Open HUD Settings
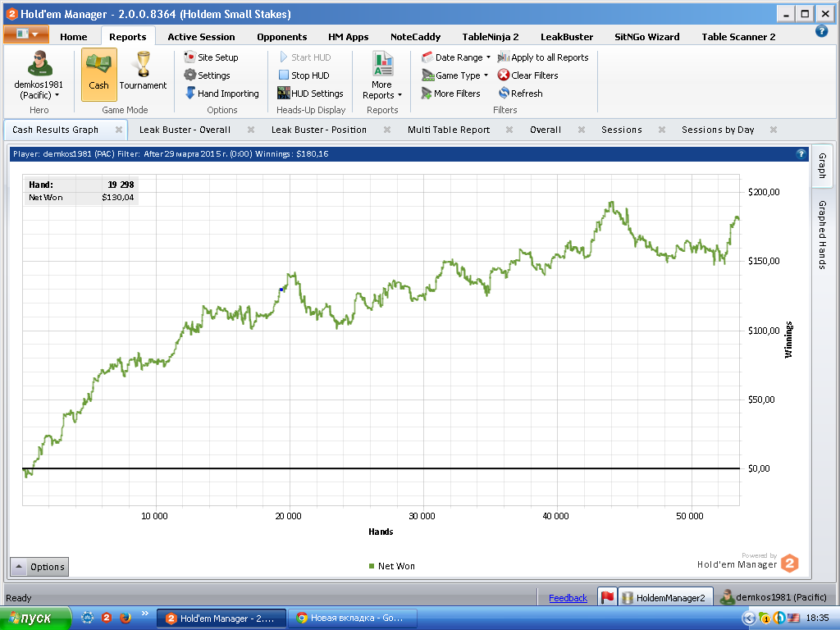840x630 pixels. tap(311, 94)
